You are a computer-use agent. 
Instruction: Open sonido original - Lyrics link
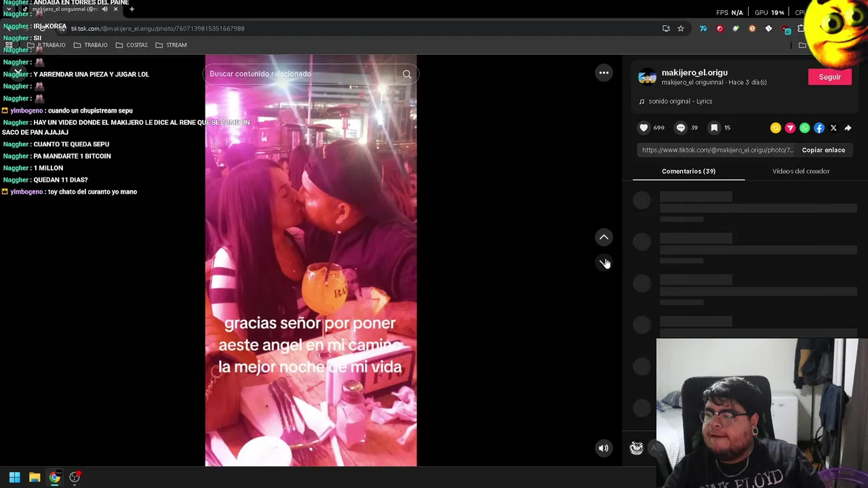click(680, 101)
